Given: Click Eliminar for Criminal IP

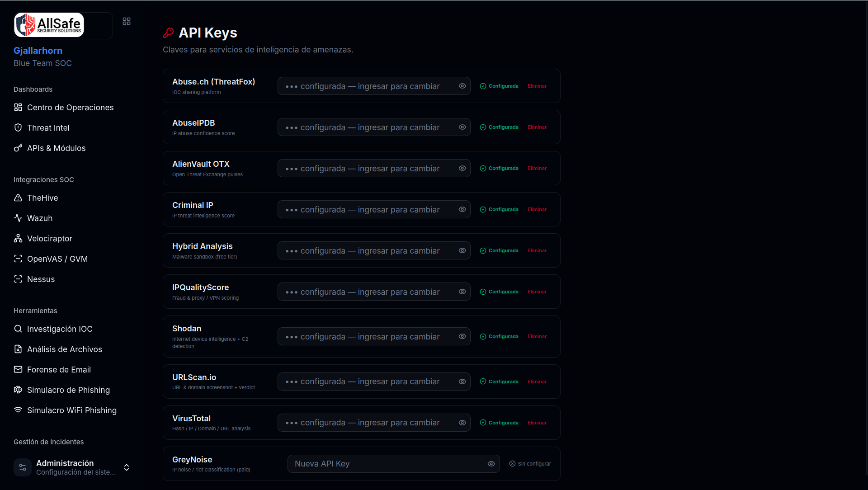Looking at the screenshot, I should click(537, 209).
